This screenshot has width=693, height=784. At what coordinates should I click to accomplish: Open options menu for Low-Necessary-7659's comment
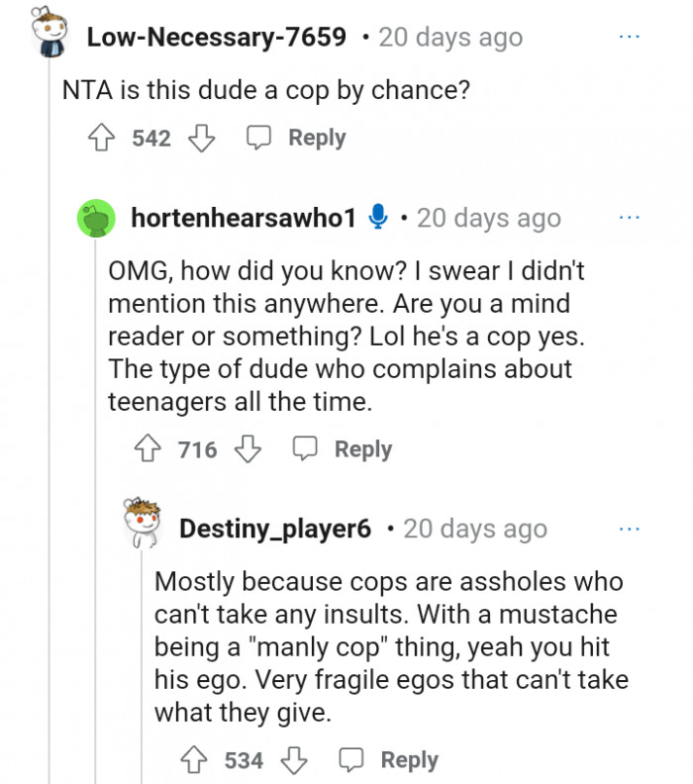tap(630, 37)
